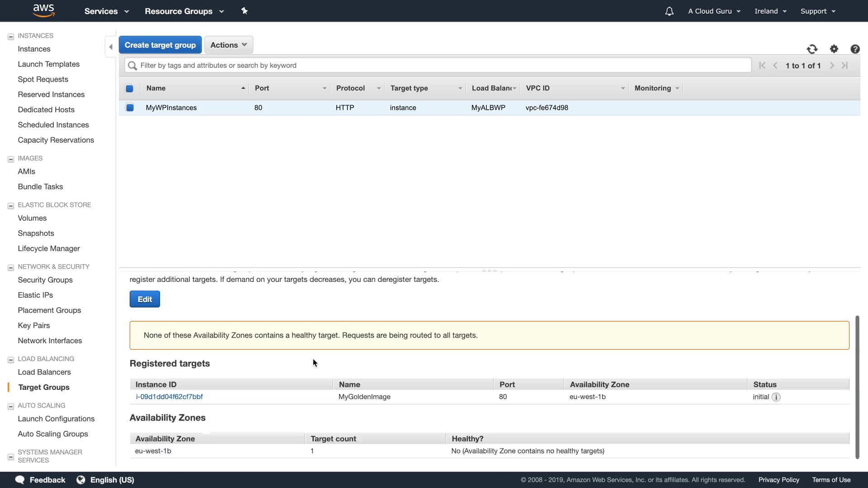Click the pin shortcuts icon in top bar
The image size is (868, 488).
[244, 11]
